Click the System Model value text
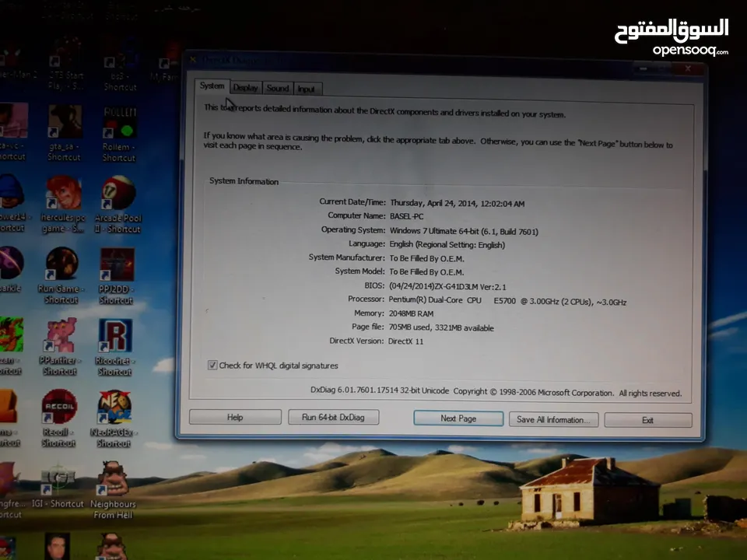The image size is (747, 560). [427, 272]
